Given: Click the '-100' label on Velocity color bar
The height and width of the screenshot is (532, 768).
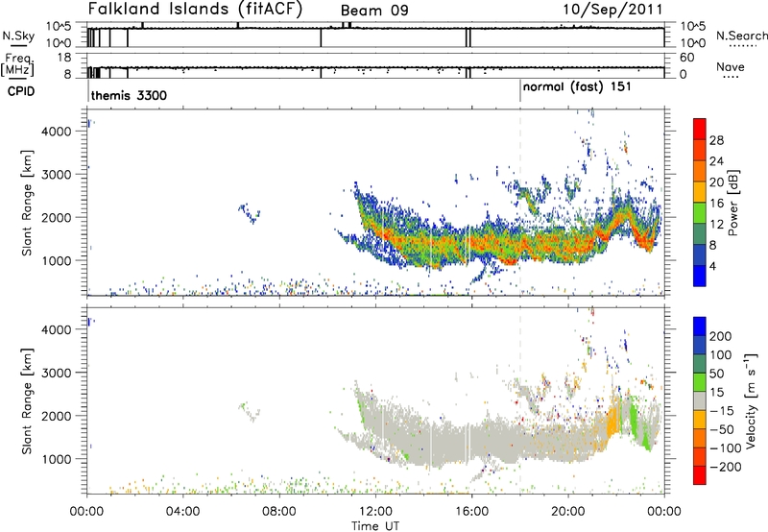Looking at the screenshot, I should pyautogui.click(x=726, y=448).
